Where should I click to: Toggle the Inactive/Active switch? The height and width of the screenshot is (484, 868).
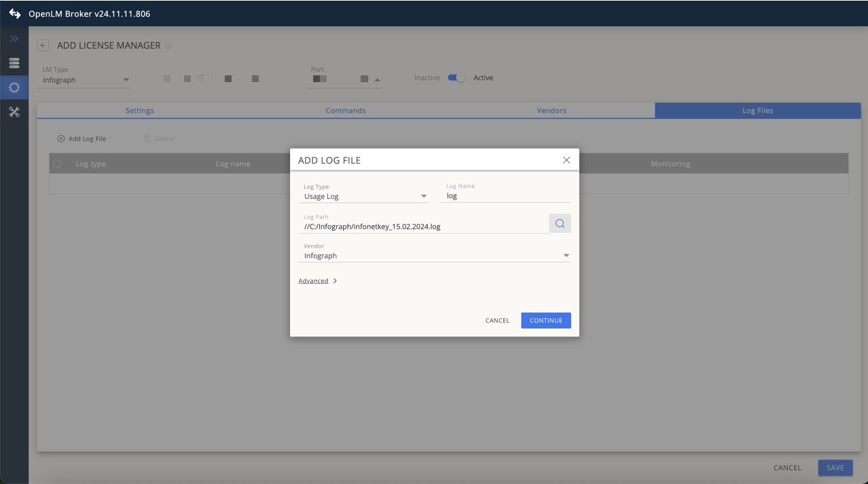[456, 78]
